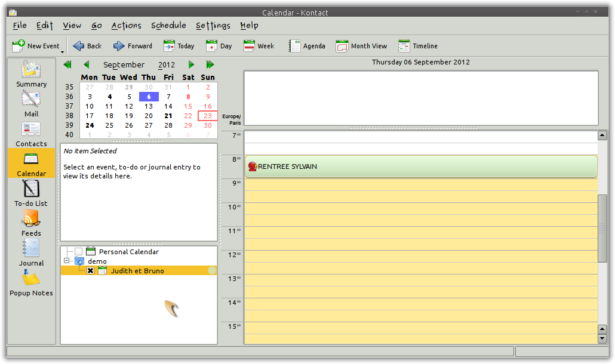Screen dimensions: 615x364
Task: Click the RENTREE SYLVAIN event reminder icon
Action: (252, 166)
